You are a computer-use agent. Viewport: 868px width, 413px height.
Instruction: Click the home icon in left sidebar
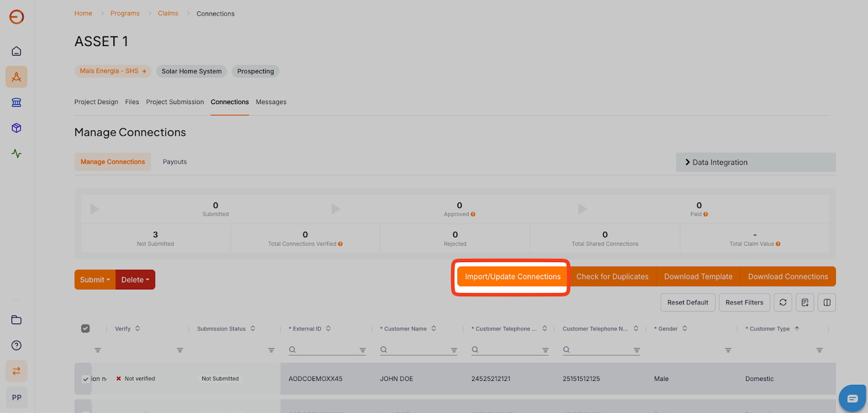[16, 51]
